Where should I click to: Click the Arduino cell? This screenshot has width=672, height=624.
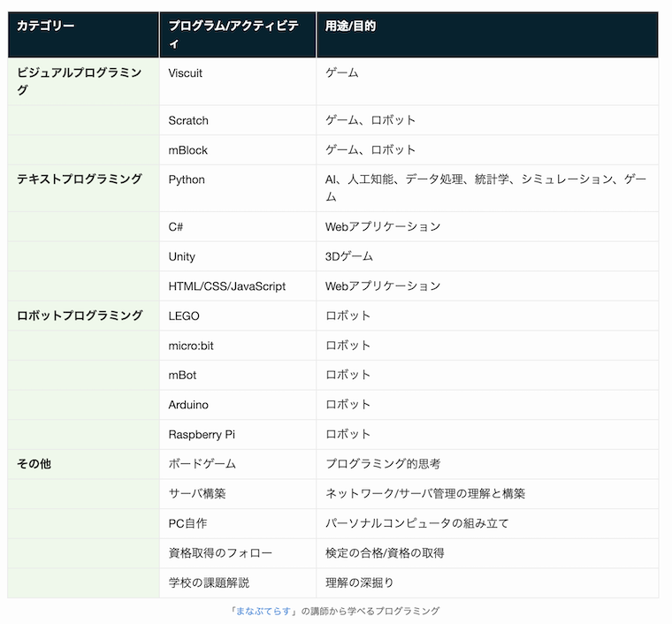(x=238, y=405)
